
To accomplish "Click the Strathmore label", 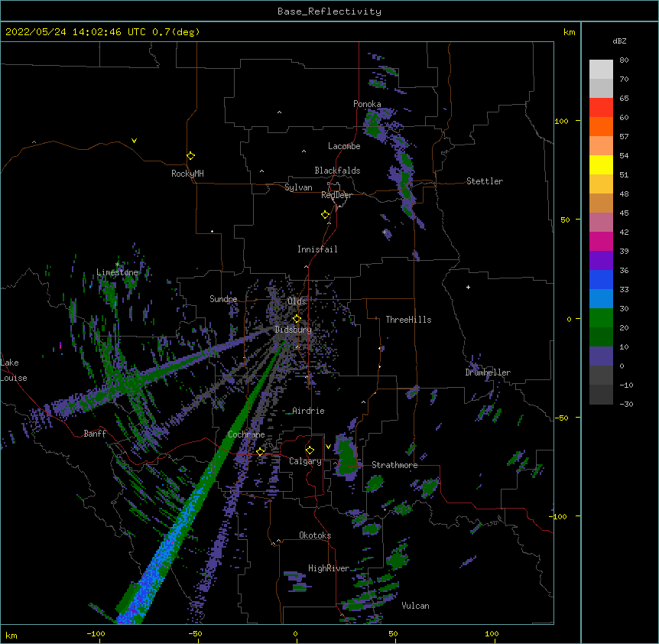I will 394,465.
